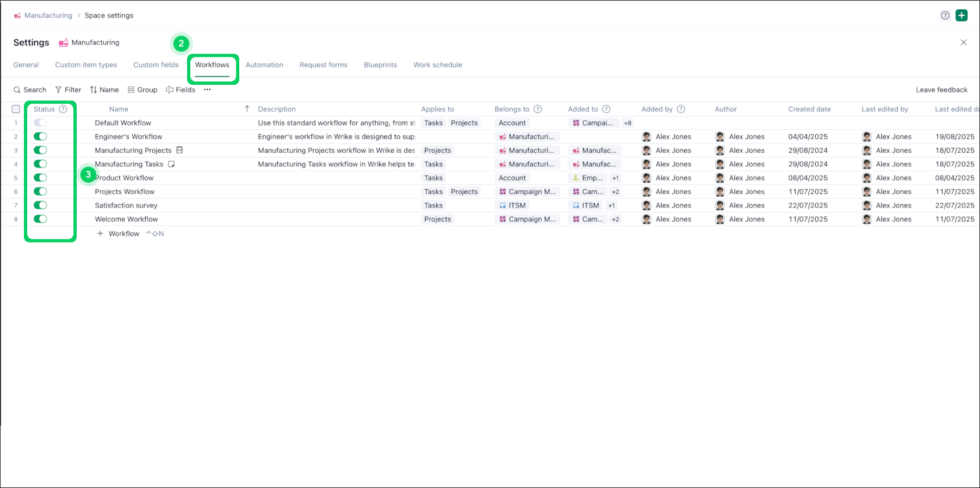980x488 pixels.
Task: Open the Welcome Workflow row
Action: coord(126,219)
